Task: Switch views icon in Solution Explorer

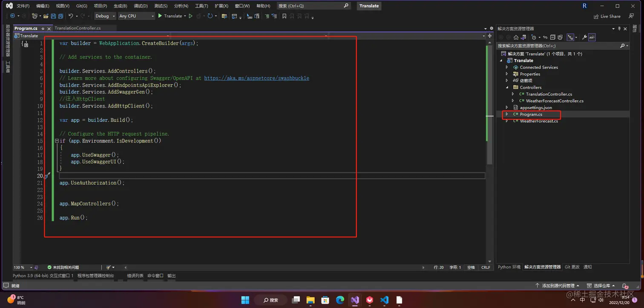Action: pyautogui.click(x=523, y=37)
